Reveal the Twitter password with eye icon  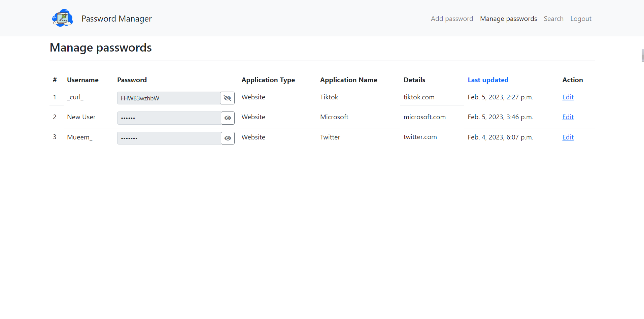tap(228, 138)
